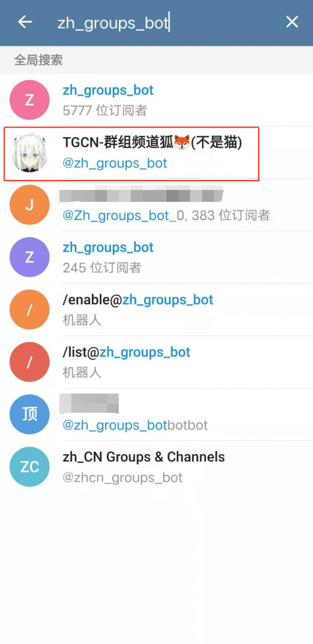Viewport: 313px width, 644px height.
Task: Select the orange J avatar result
Action: pyautogui.click(x=30, y=205)
